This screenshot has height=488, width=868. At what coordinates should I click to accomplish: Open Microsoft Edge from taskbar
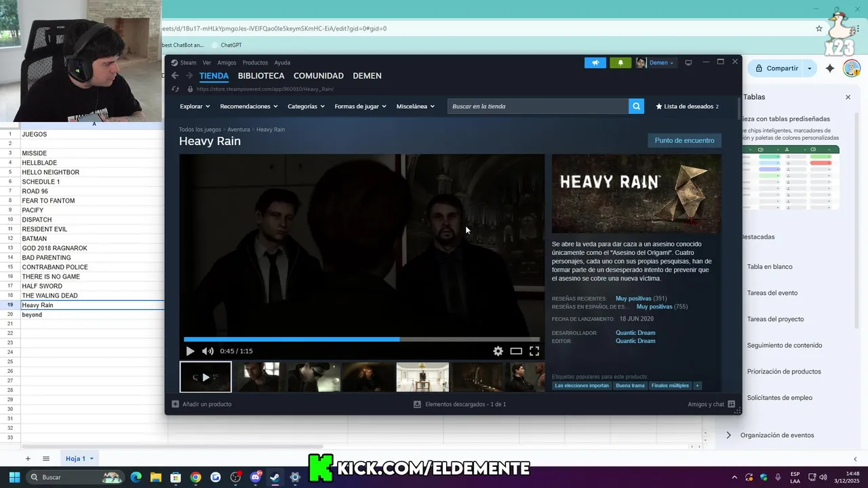[136, 477]
